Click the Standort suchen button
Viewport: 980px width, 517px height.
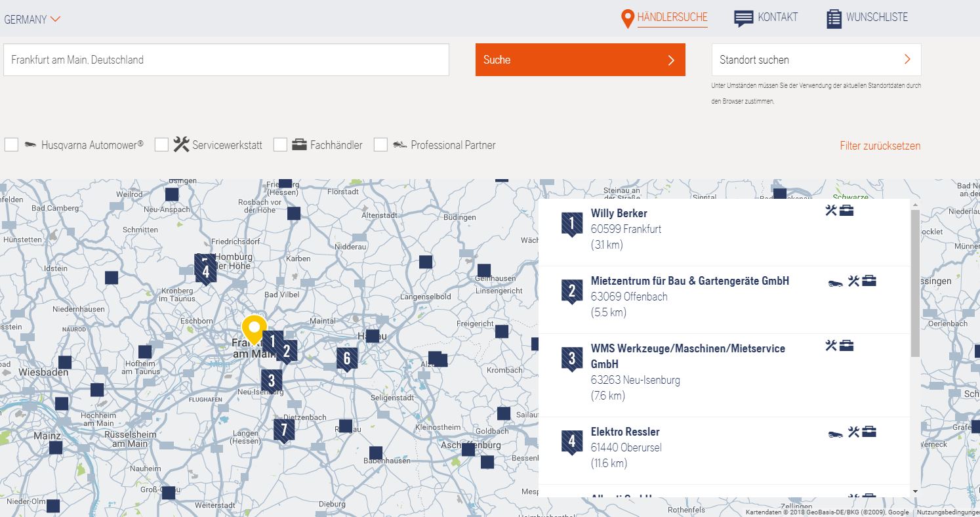tap(817, 60)
